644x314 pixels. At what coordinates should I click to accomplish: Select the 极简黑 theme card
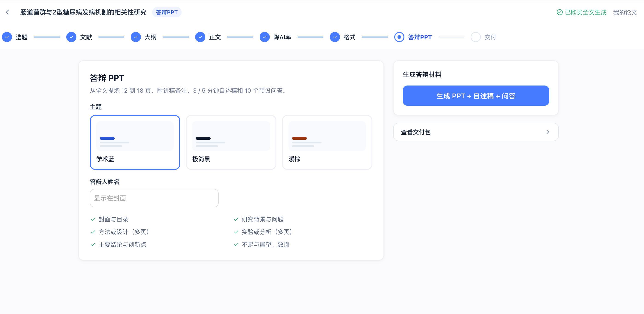click(x=231, y=142)
